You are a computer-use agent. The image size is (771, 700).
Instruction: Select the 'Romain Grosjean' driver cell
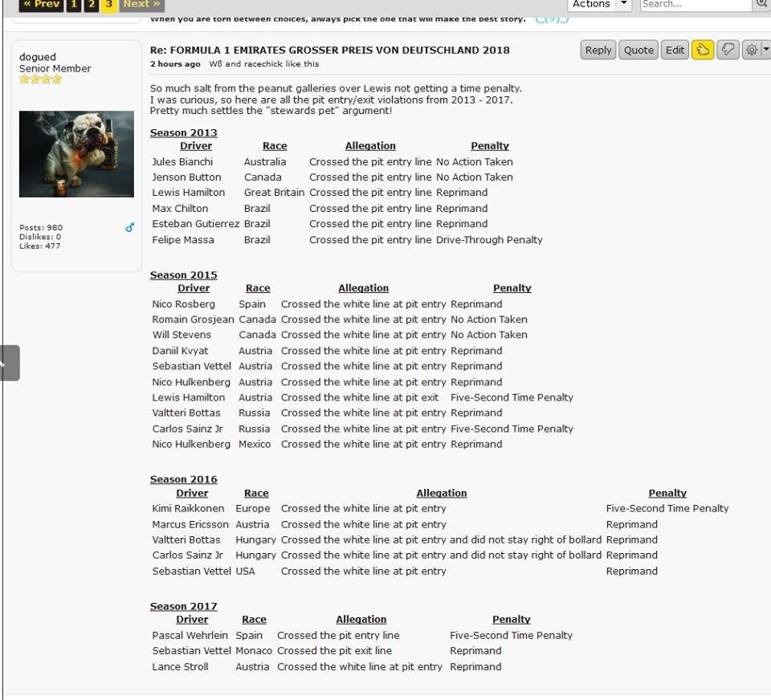[x=193, y=319]
